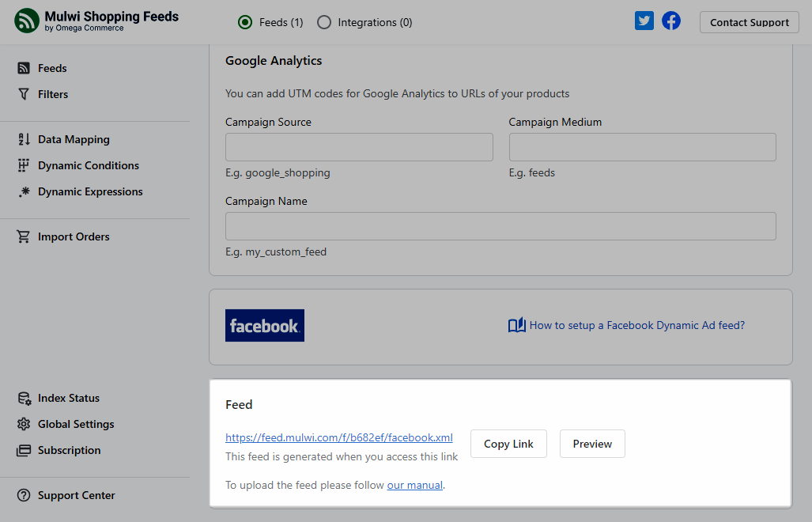Click inside the Campaign Source field
This screenshot has width=812, height=522.
(359, 147)
